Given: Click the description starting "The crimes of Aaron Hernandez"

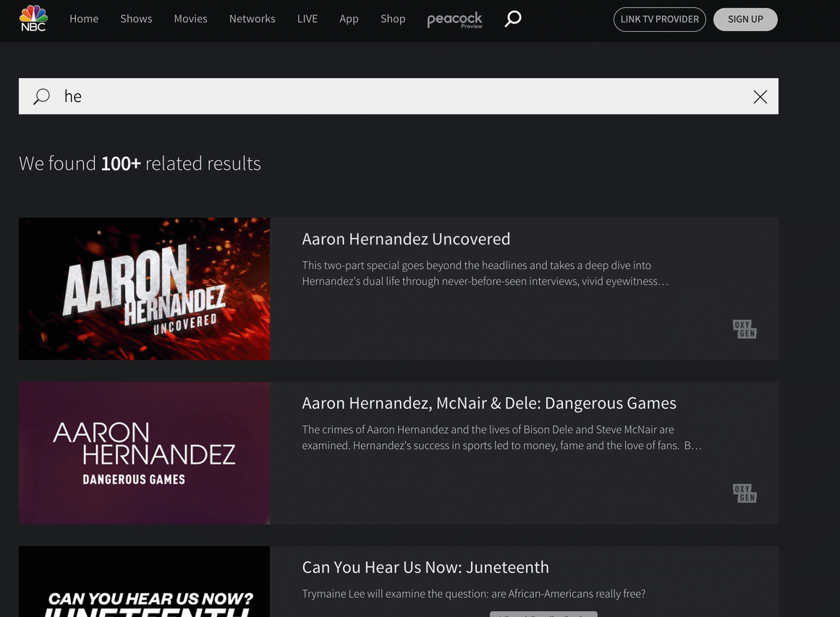Looking at the screenshot, I should [502, 438].
